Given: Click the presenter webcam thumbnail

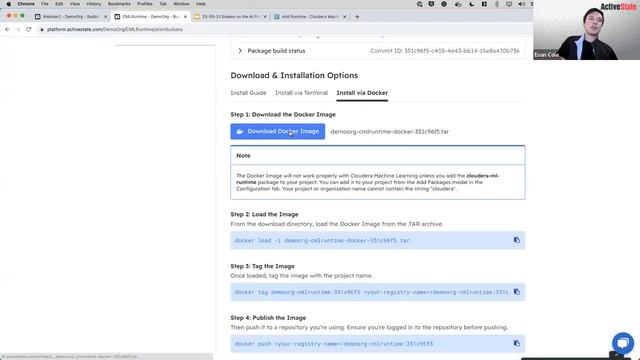Looking at the screenshot, I should coord(587,30).
